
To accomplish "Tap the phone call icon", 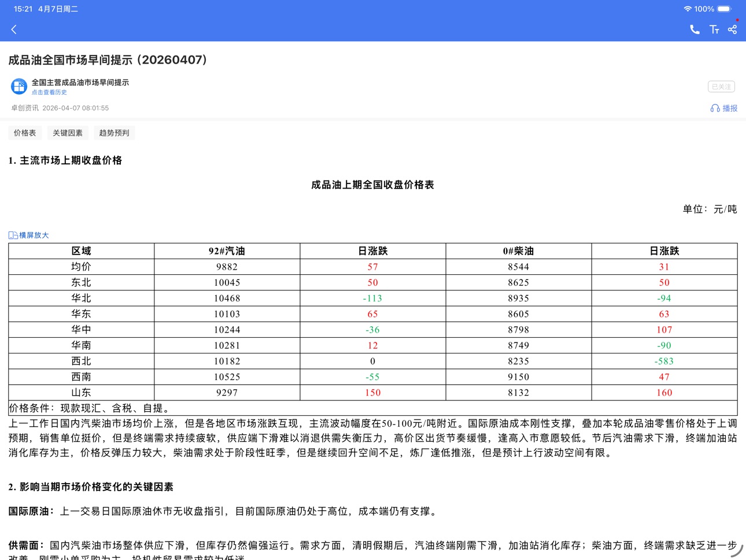I will (x=695, y=30).
